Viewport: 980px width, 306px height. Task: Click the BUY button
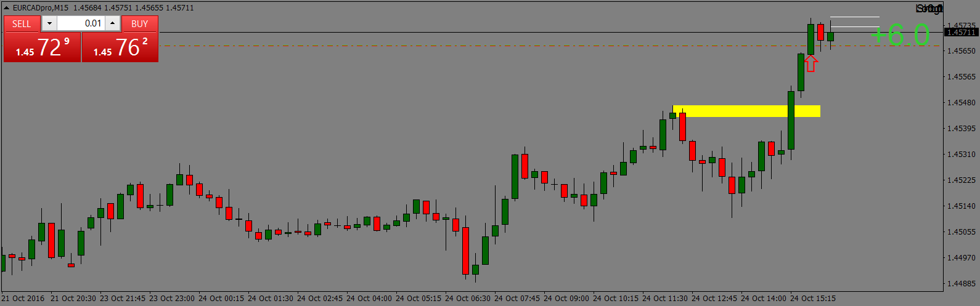(x=140, y=24)
